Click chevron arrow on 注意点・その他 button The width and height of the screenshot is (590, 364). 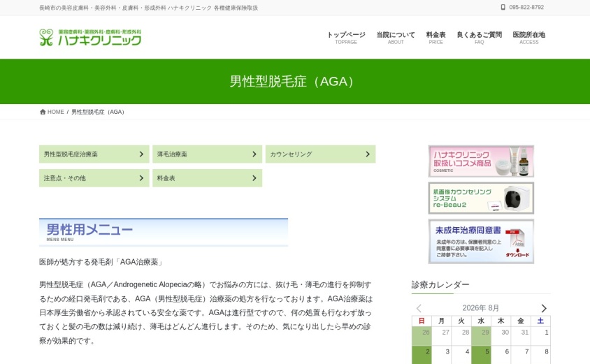point(141,178)
